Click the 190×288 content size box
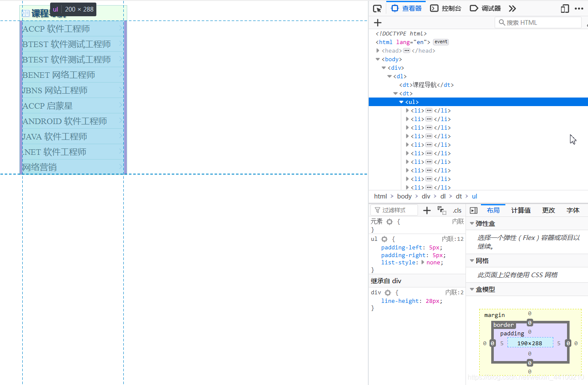 pos(530,343)
